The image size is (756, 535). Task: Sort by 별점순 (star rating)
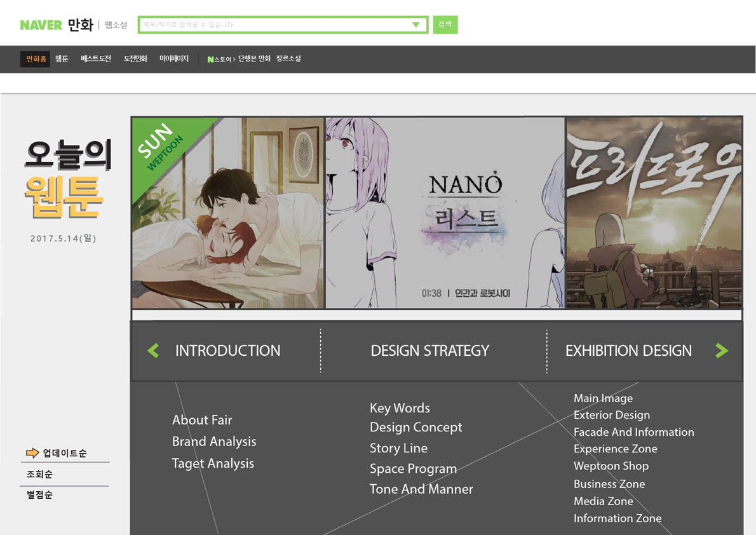click(x=39, y=495)
